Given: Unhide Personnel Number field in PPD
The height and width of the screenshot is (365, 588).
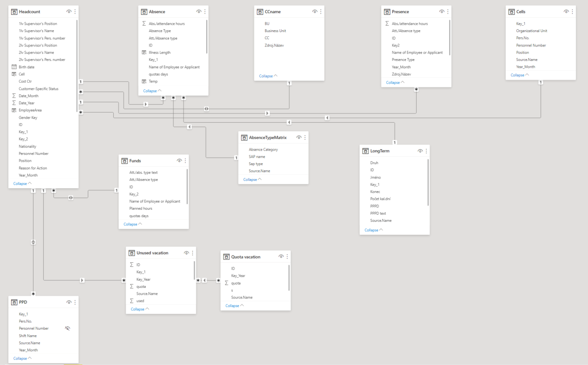Looking at the screenshot, I should (x=67, y=328).
